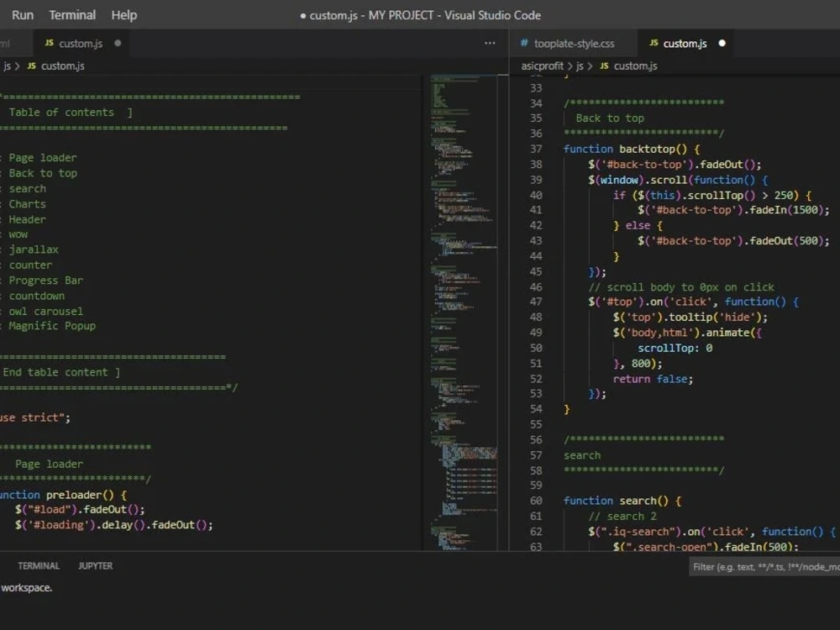The width and height of the screenshot is (840, 630).
Task: Click 'countdown' entry in contents list
Action: [36, 295]
